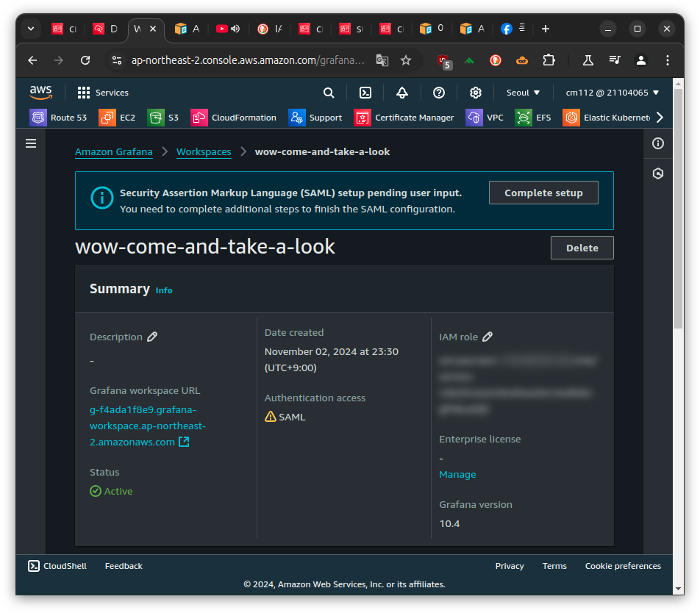Open Support service shortcut
Image resolution: width=700 pixels, height=613 pixels.
(x=315, y=118)
